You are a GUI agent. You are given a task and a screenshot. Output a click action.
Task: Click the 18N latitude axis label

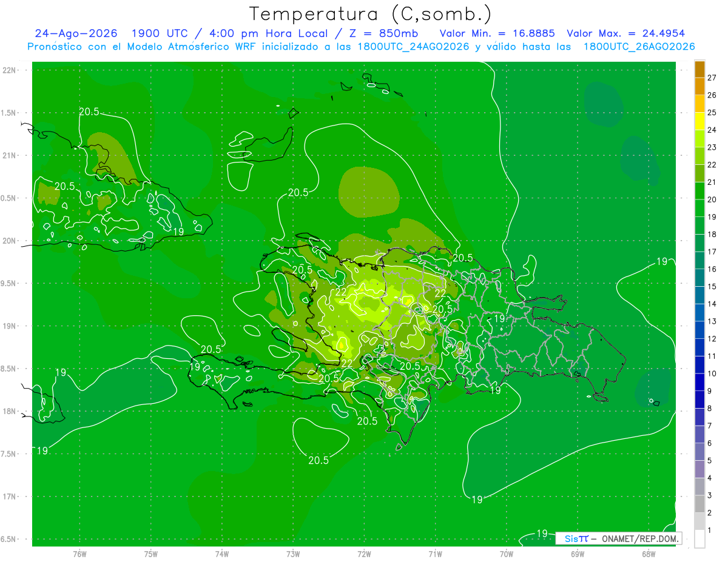[10, 412]
